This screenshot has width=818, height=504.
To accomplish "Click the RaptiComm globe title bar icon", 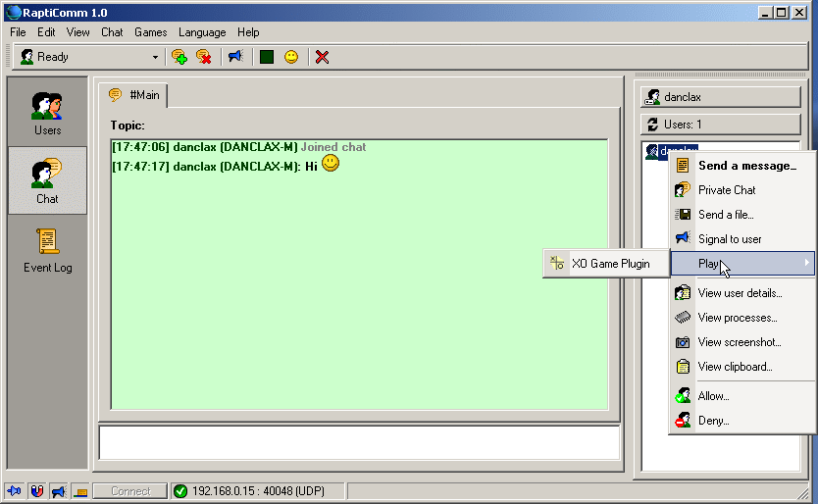I will click(x=13, y=13).
